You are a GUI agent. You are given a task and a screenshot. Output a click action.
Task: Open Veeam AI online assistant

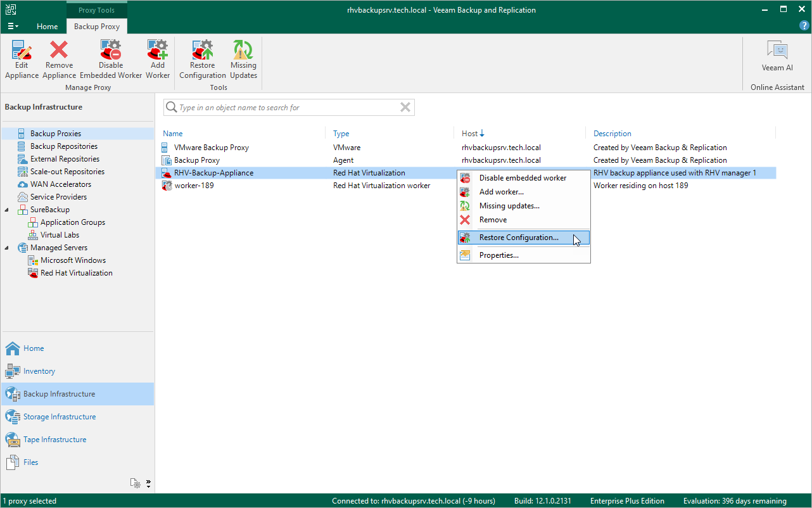(x=777, y=56)
